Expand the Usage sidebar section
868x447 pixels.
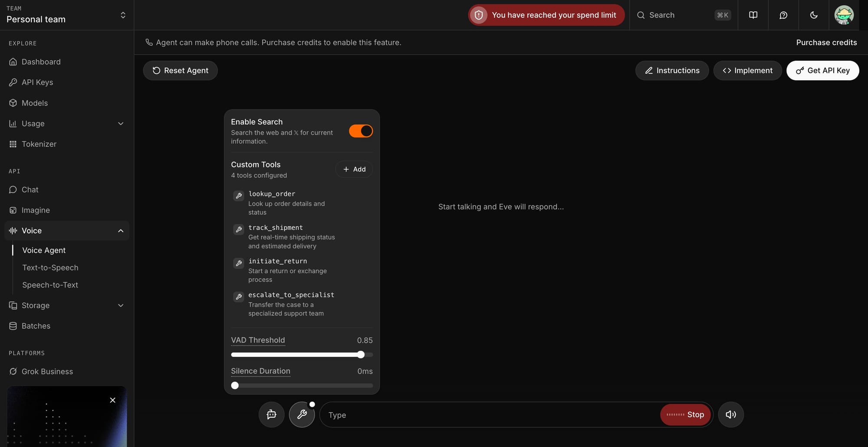pyautogui.click(x=121, y=124)
